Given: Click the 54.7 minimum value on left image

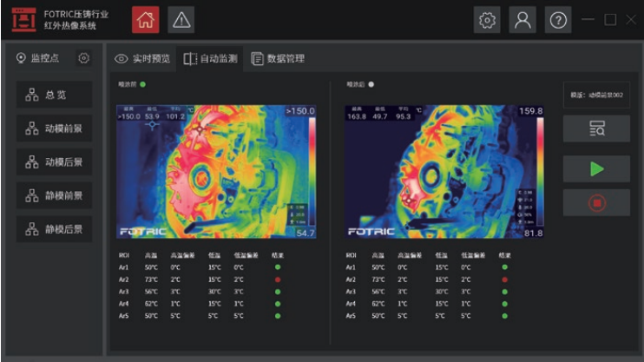Looking at the screenshot, I should coord(306,233).
